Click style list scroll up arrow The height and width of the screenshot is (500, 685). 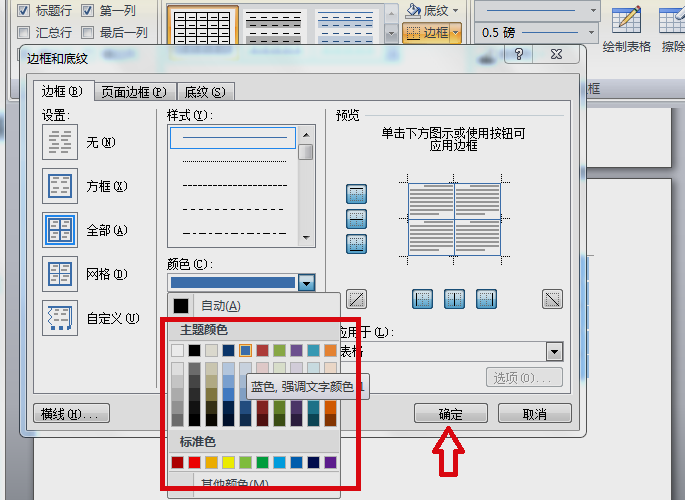[306, 134]
